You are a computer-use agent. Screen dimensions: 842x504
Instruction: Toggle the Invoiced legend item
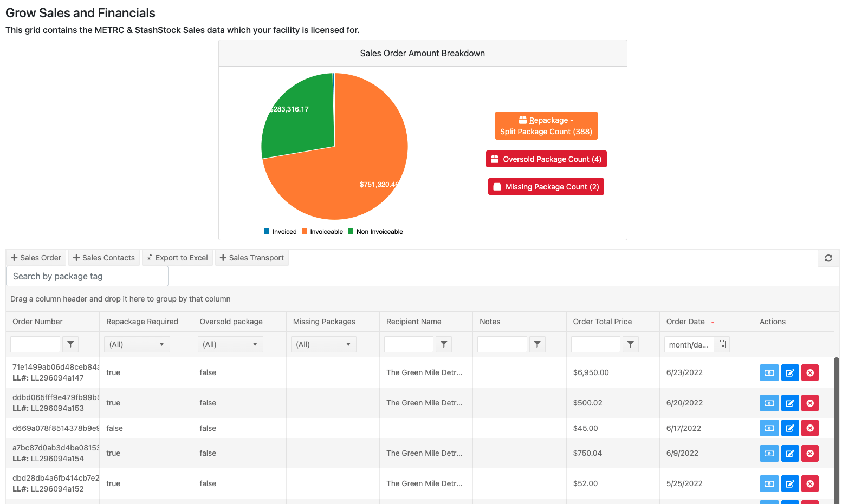pos(280,232)
